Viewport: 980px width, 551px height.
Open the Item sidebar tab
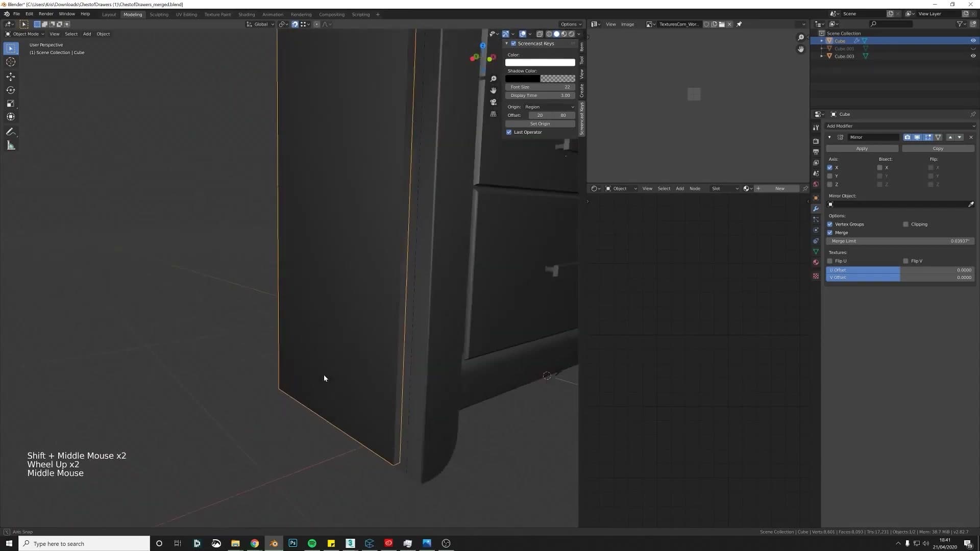click(581, 47)
